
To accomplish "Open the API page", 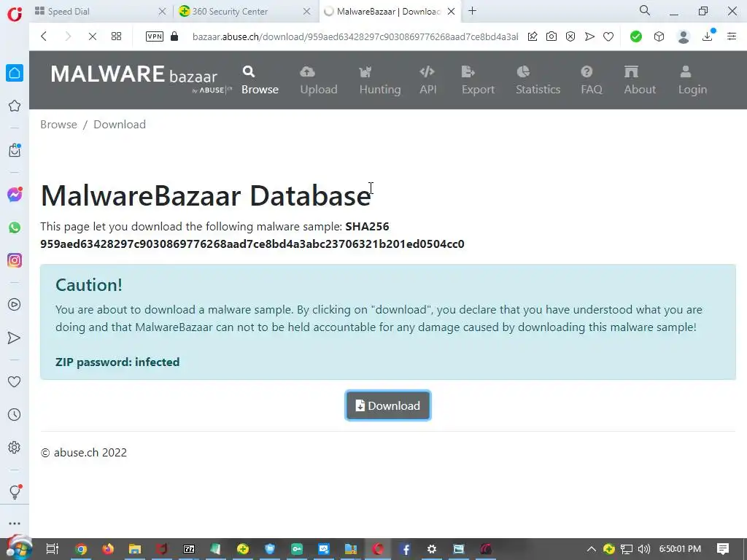I will (427, 80).
